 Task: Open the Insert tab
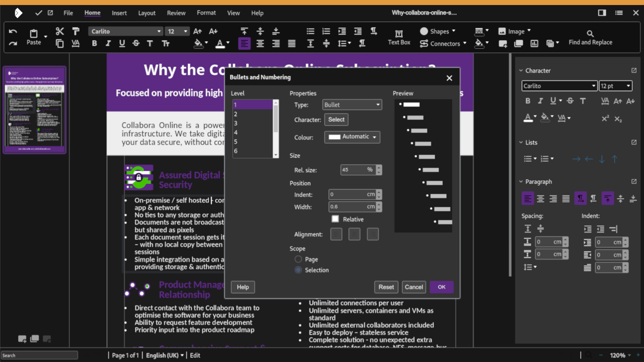119,13
